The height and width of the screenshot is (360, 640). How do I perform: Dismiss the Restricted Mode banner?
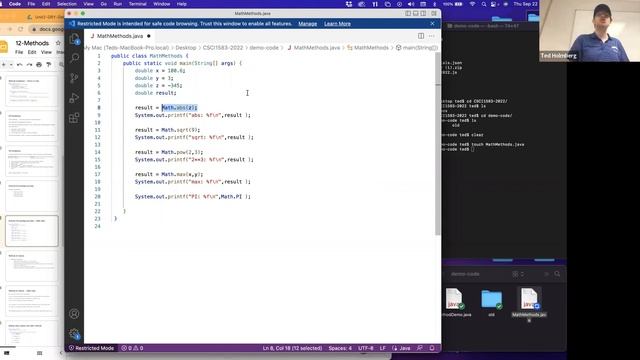(432, 24)
